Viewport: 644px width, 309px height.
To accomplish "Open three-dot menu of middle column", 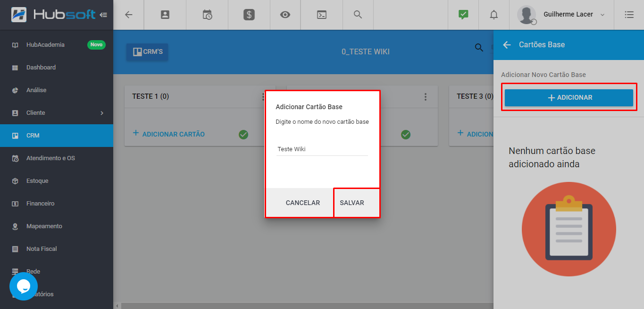I will click(426, 97).
